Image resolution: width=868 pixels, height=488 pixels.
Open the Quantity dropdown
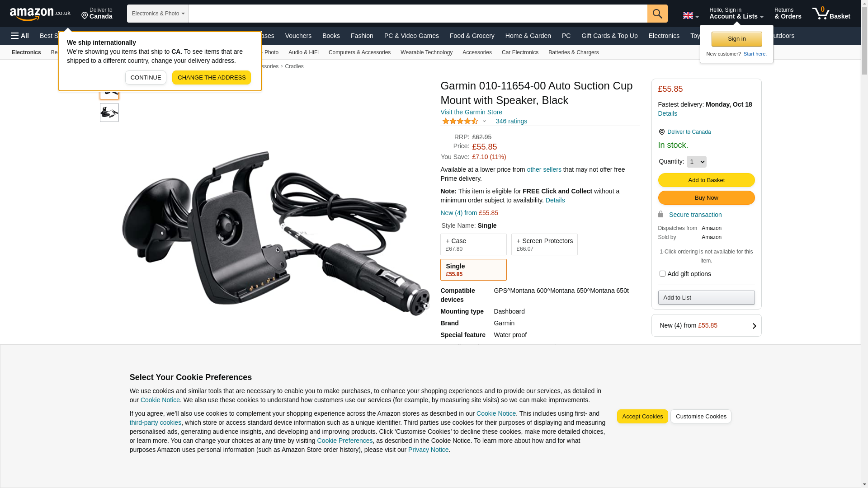pyautogui.click(x=696, y=162)
